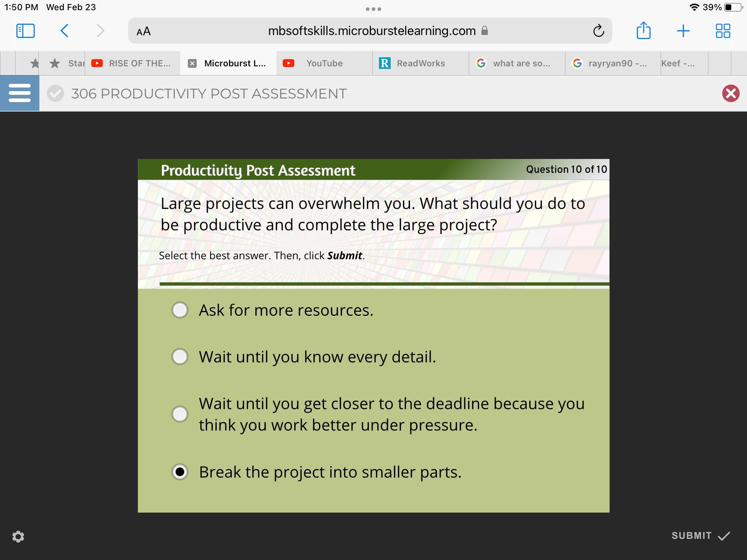The width and height of the screenshot is (747, 560).
Task: Toggle the Safari sidebar icon
Action: (26, 31)
